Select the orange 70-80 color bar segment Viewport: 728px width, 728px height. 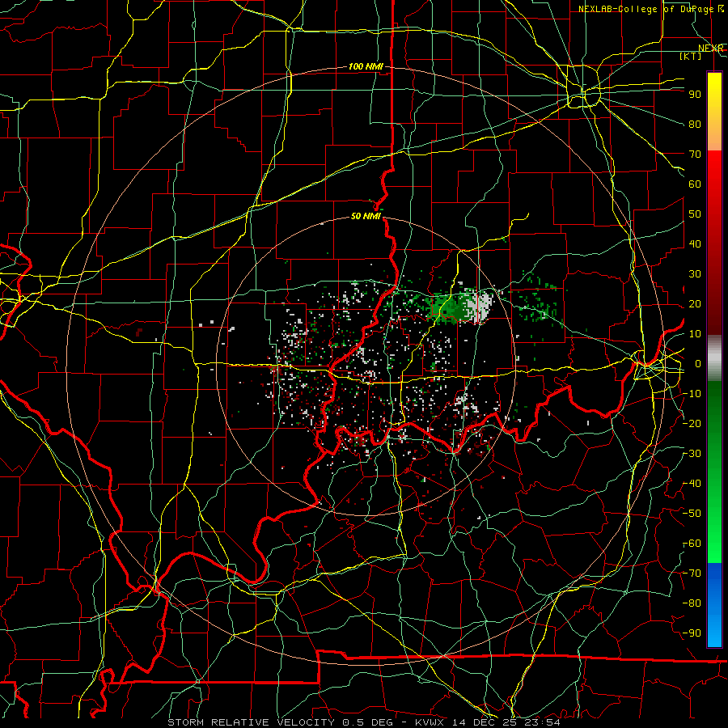[714, 138]
